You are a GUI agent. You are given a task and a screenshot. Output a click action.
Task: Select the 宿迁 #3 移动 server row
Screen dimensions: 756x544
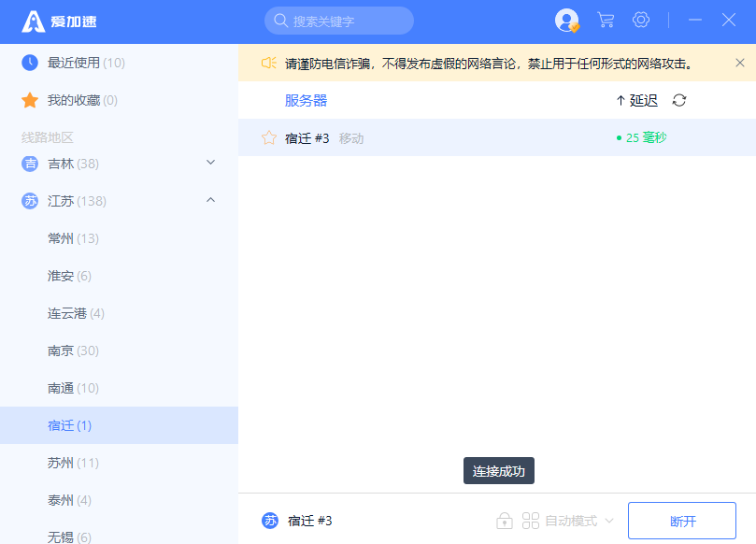(x=497, y=137)
